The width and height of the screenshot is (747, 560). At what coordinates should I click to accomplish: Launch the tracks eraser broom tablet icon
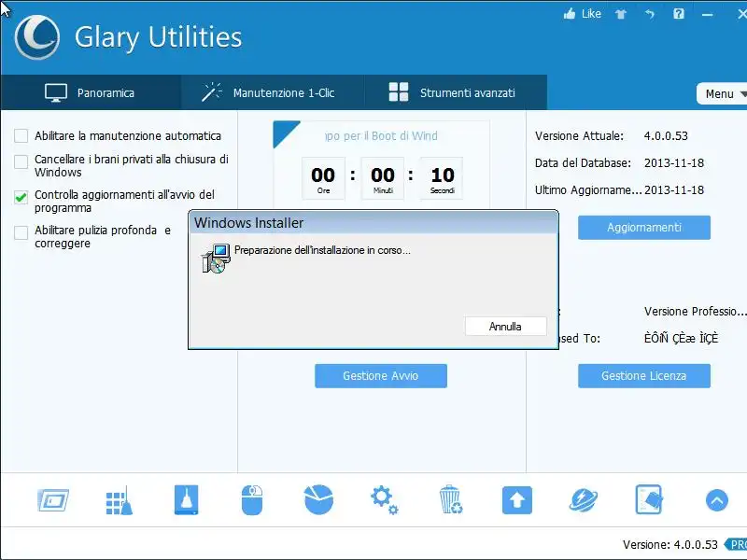tap(186, 500)
